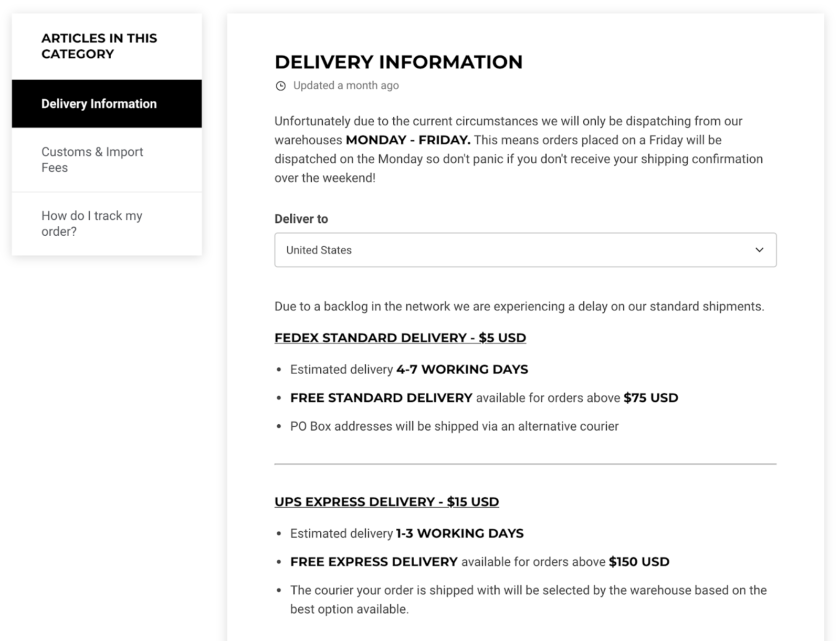
Task: Click the Deliver to dropdown chevron arrow
Action: coord(759,250)
